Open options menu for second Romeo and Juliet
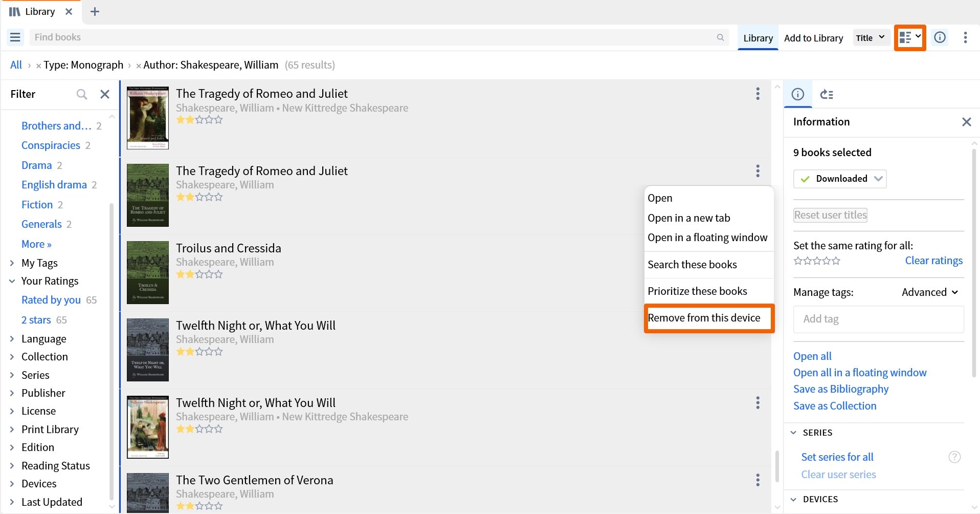 point(758,171)
